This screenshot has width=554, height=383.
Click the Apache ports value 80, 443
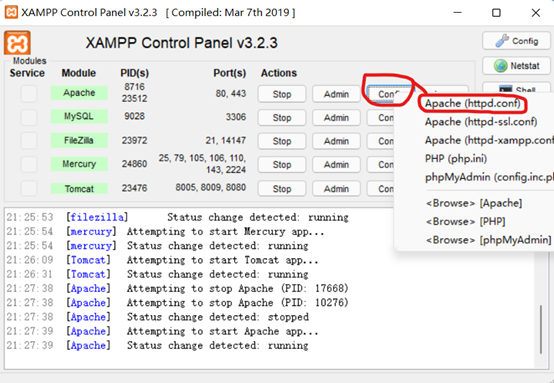(x=231, y=94)
